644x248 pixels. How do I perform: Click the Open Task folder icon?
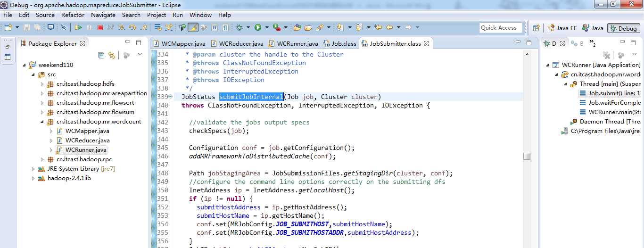pyautogui.click(x=308, y=27)
